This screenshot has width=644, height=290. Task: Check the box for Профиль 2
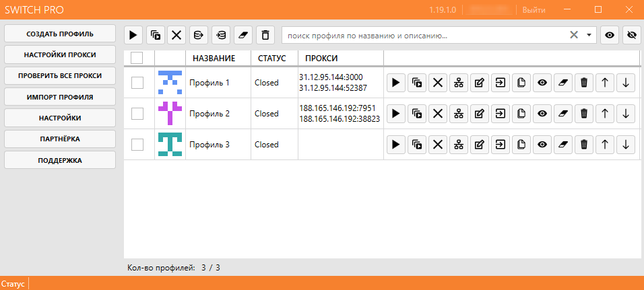pos(137,114)
